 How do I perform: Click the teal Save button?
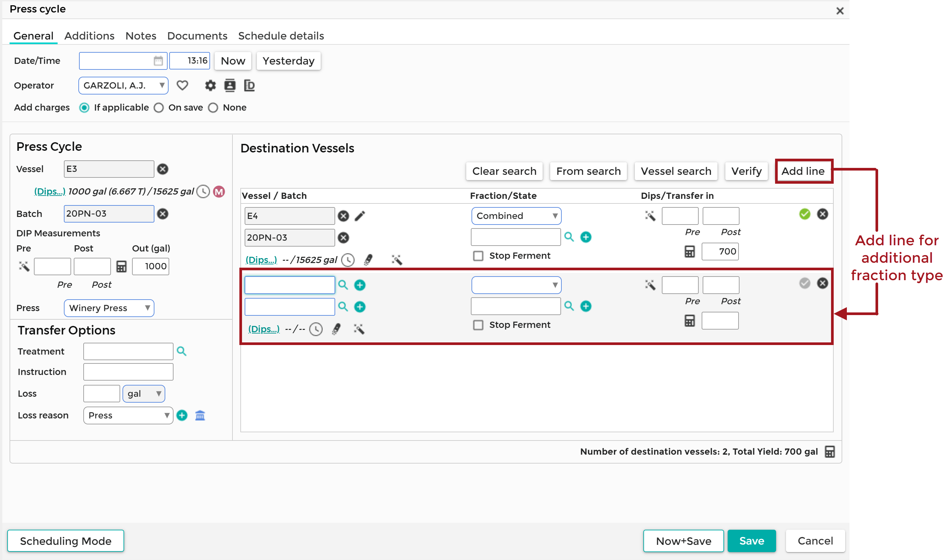pyautogui.click(x=752, y=541)
